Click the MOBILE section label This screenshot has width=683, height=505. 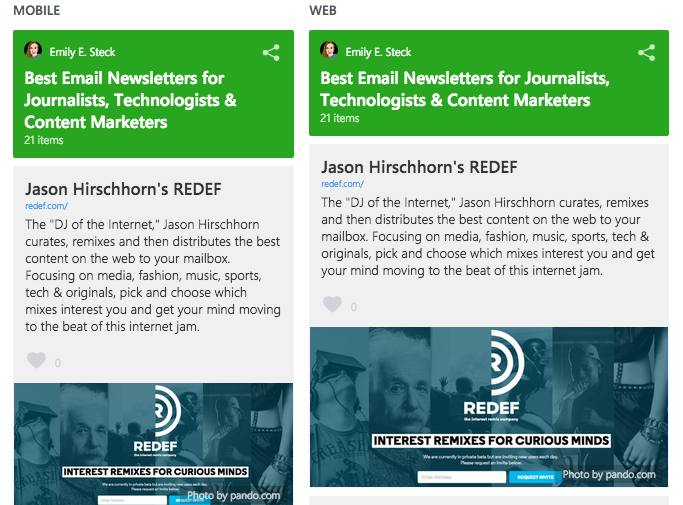[37, 10]
